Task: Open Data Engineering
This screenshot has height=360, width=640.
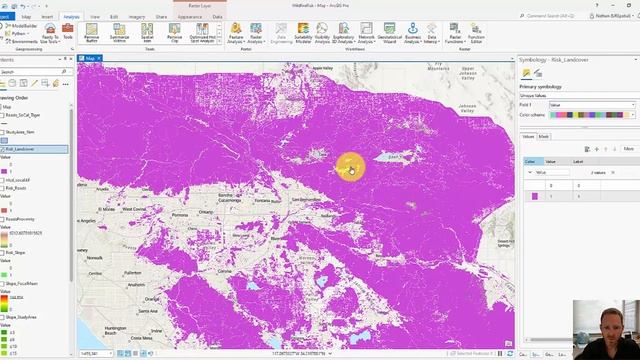Action: pos(281,33)
